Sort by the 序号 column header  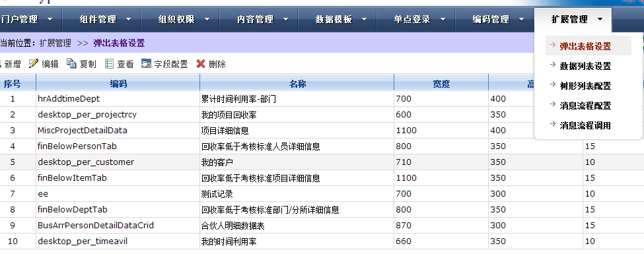(x=13, y=84)
